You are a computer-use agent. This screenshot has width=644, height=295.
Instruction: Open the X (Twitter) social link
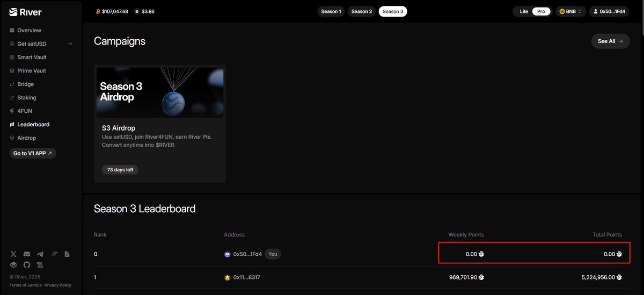click(x=13, y=254)
